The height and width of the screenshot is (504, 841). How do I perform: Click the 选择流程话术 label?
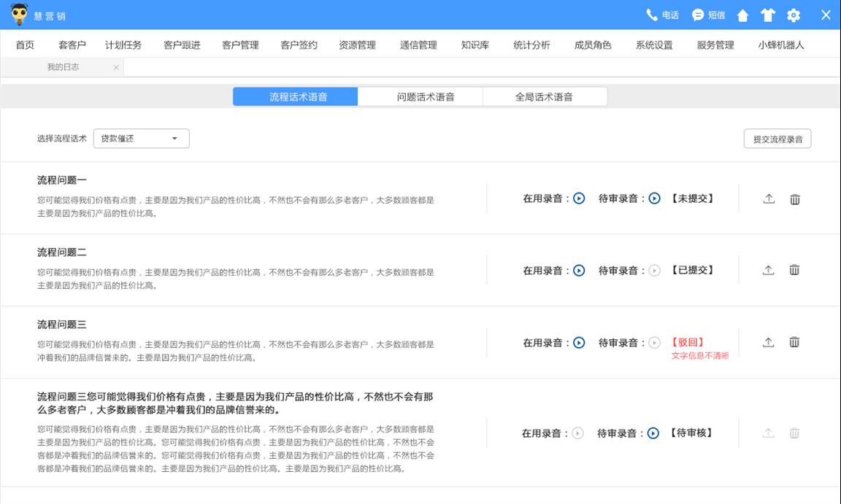point(61,139)
